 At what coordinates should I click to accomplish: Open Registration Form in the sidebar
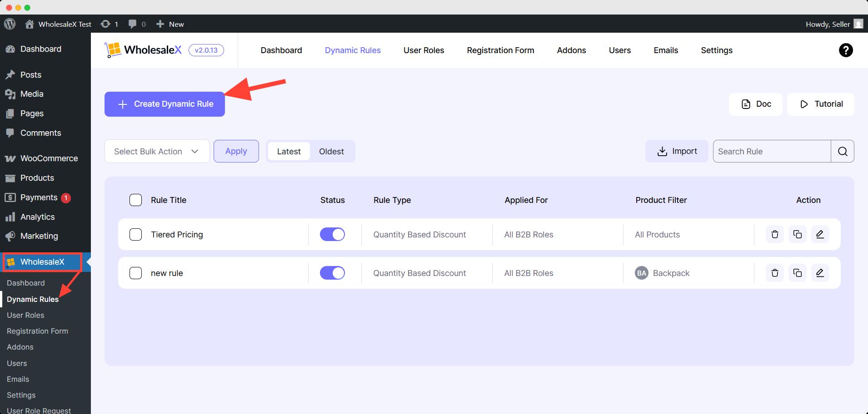(37, 331)
